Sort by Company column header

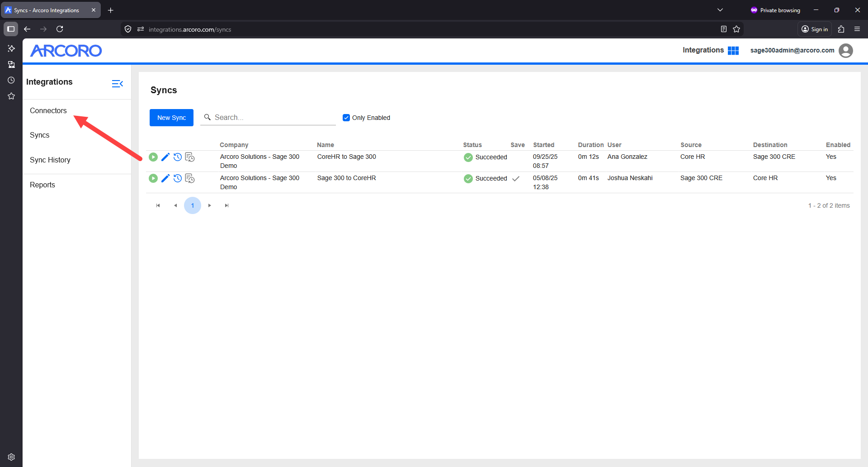(234, 145)
